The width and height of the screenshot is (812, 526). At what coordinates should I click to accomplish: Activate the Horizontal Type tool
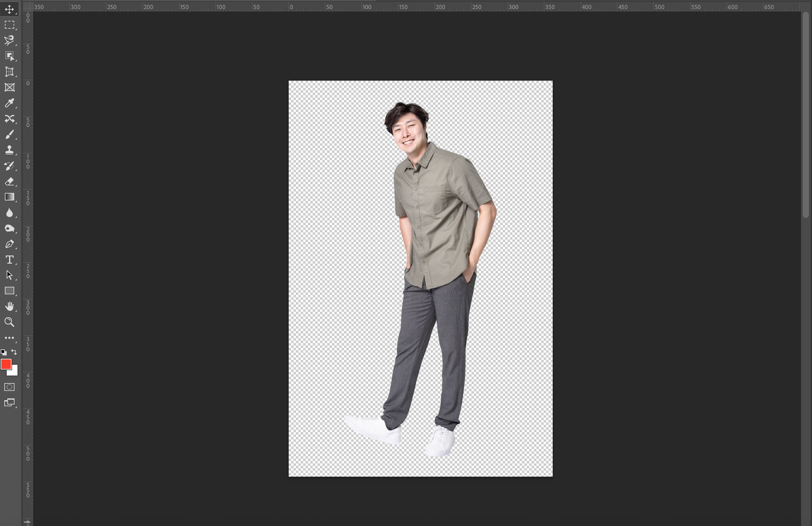(9, 260)
